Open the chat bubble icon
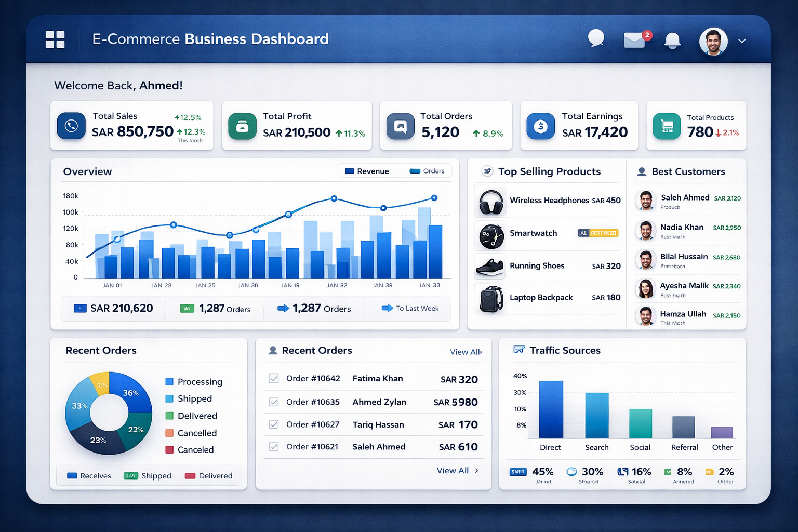Image resolution: width=798 pixels, height=532 pixels. pos(596,38)
